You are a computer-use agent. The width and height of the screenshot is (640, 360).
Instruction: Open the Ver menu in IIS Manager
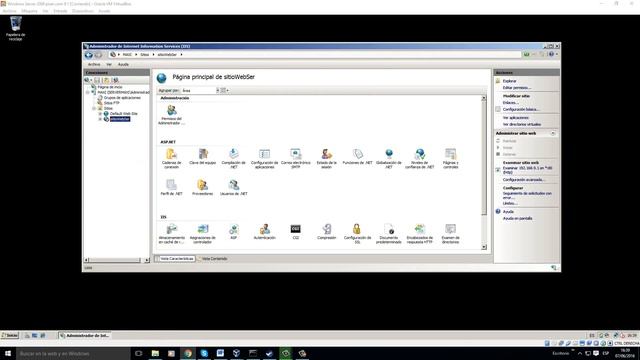[x=109, y=64]
